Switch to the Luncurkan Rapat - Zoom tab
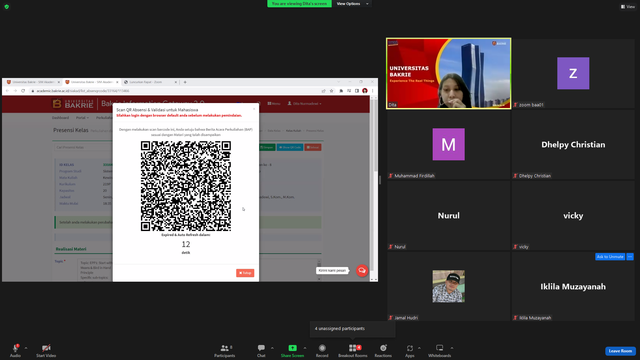The width and height of the screenshot is (640, 360). 150,82
